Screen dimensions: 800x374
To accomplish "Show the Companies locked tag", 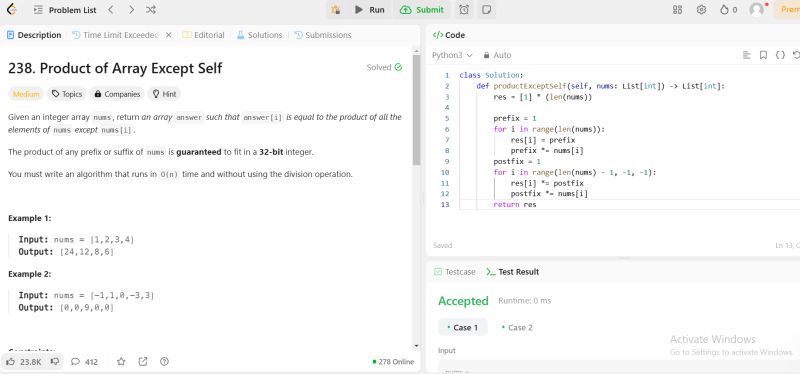I will [x=117, y=94].
